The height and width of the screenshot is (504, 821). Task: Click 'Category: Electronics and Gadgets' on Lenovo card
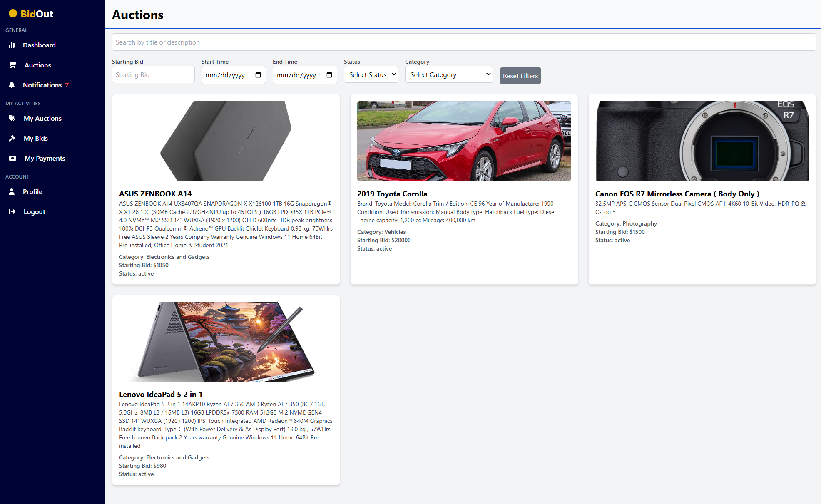(x=164, y=457)
